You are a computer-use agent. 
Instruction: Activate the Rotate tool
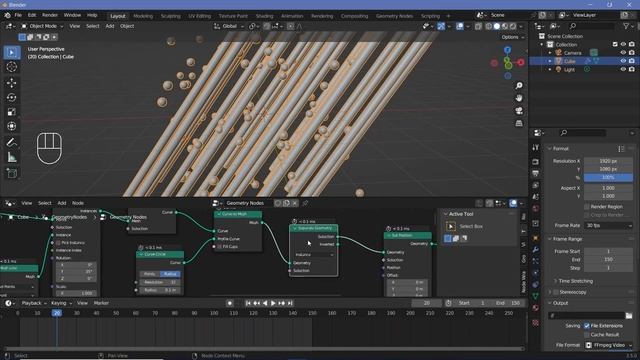[x=11, y=97]
